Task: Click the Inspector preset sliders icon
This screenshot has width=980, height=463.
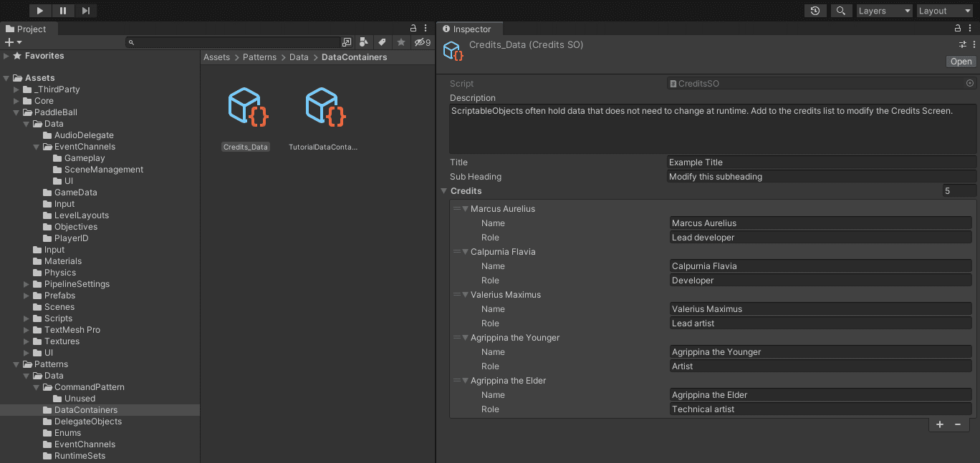Action: coord(963,44)
